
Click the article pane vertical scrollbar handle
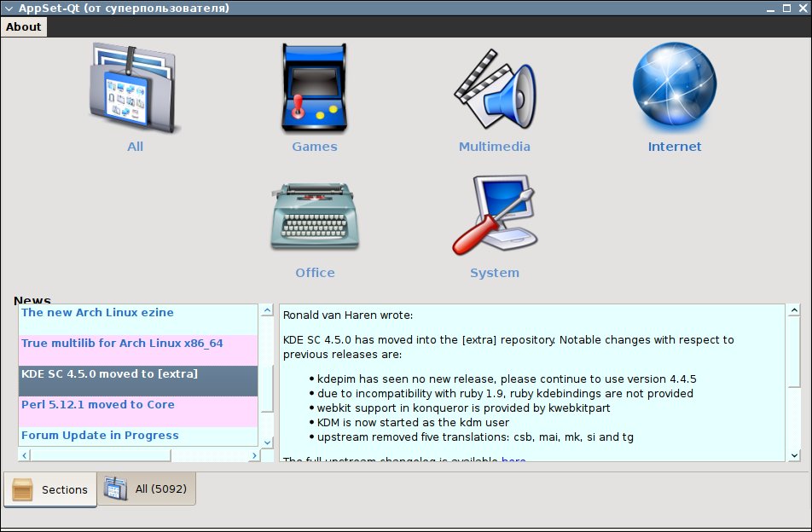[794, 352]
